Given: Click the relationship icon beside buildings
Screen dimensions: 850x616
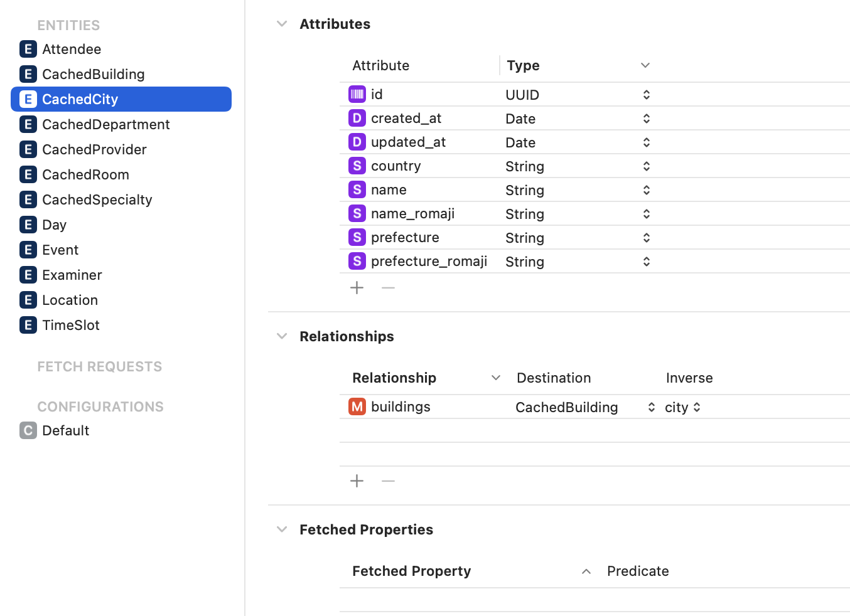Looking at the screenshot, I should pyautogui.click(x=357, y=407).
